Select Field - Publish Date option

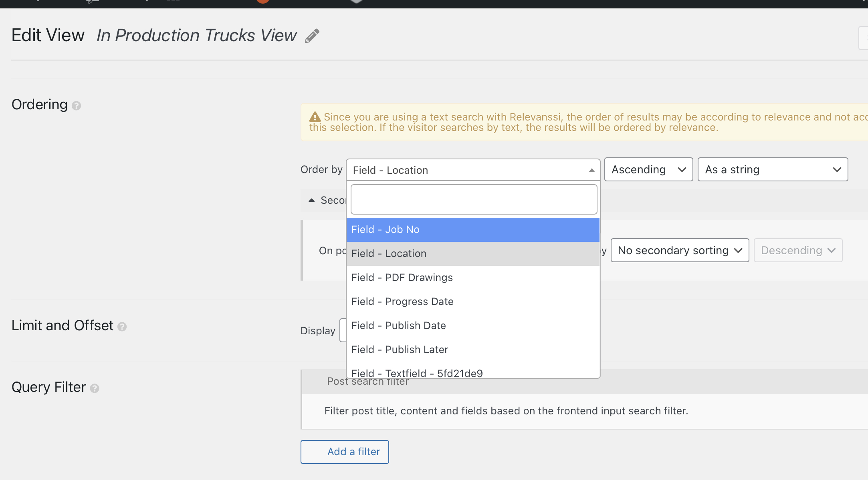(473, 326)
